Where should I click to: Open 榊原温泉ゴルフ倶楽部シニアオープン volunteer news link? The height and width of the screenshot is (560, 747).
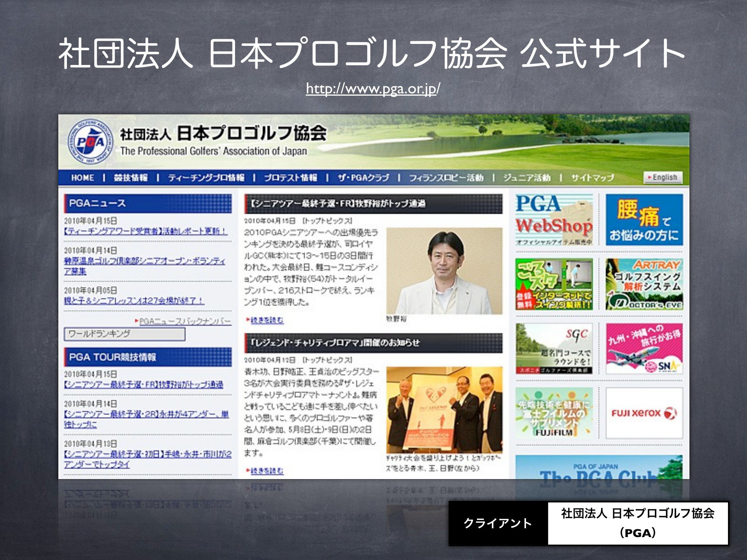(144, 266)
